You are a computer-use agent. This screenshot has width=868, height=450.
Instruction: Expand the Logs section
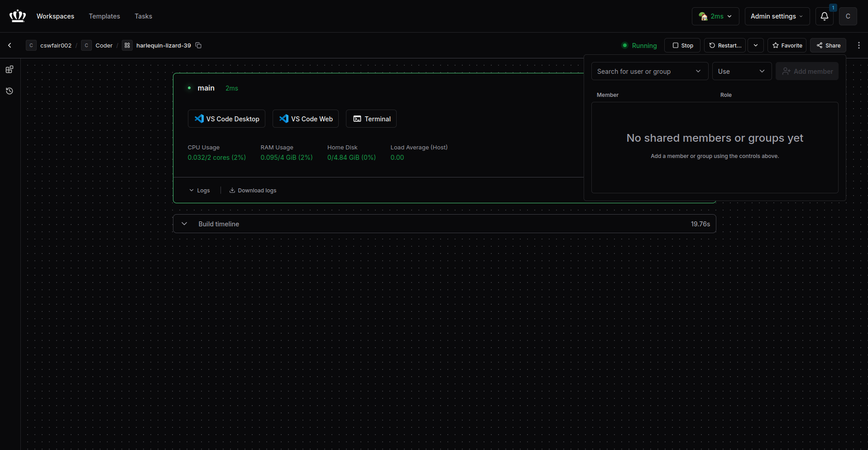coord(199,191)
